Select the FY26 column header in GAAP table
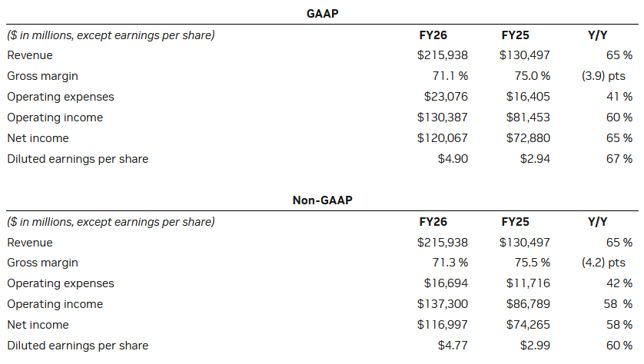The image size is (644, 364). pyautogui.click(x=433, y=35)
